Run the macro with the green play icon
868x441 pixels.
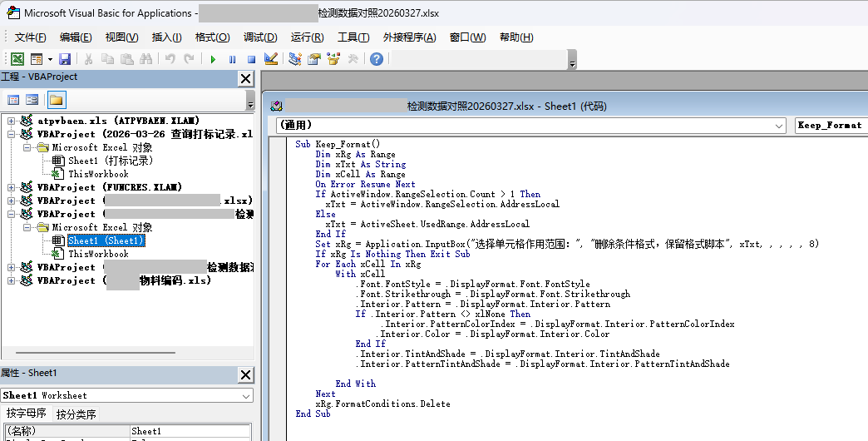click(x=213, y=59)
